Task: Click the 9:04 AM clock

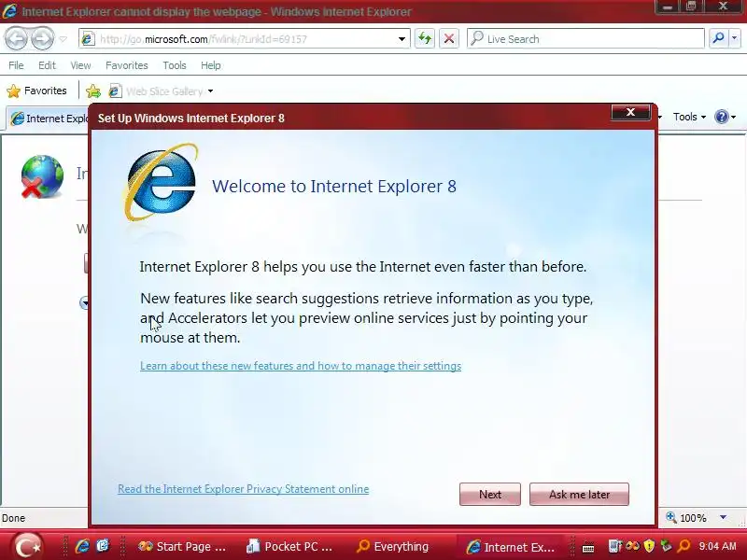Action: 717,546
